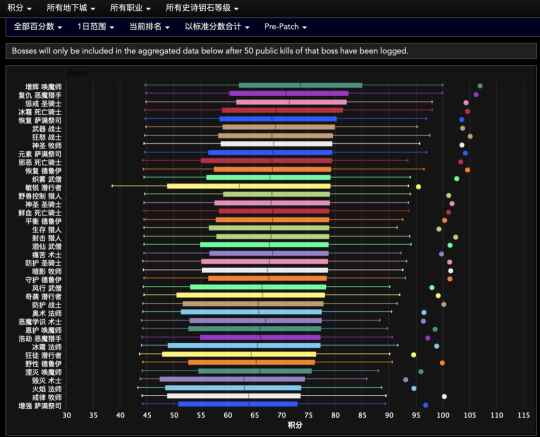Click the white 戒律 牧师 outlier dot

tap(444, 397)
